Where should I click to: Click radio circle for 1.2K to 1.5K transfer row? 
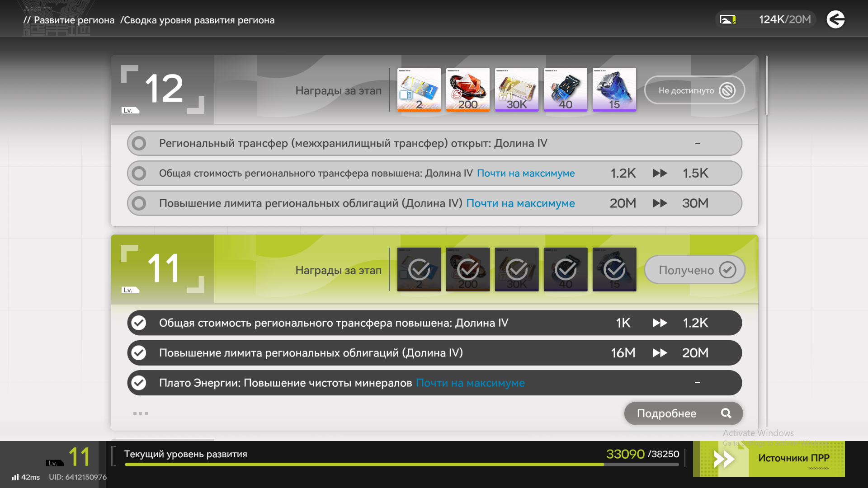tap(139, 173)
